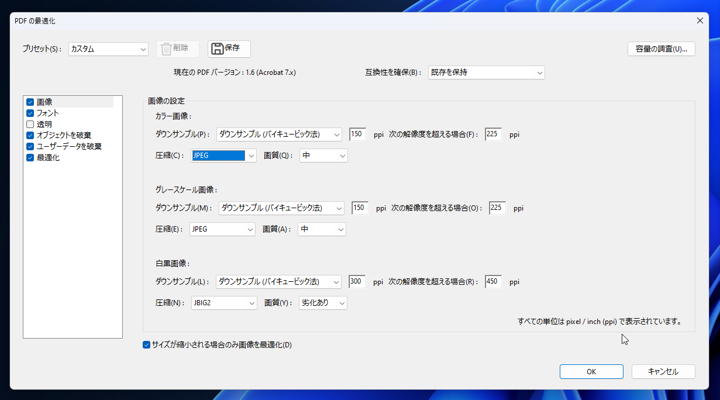The width and height of the screenshot is (720, 400).
Task: Click color image 150 ppi field
Action: tap(357, 134)
